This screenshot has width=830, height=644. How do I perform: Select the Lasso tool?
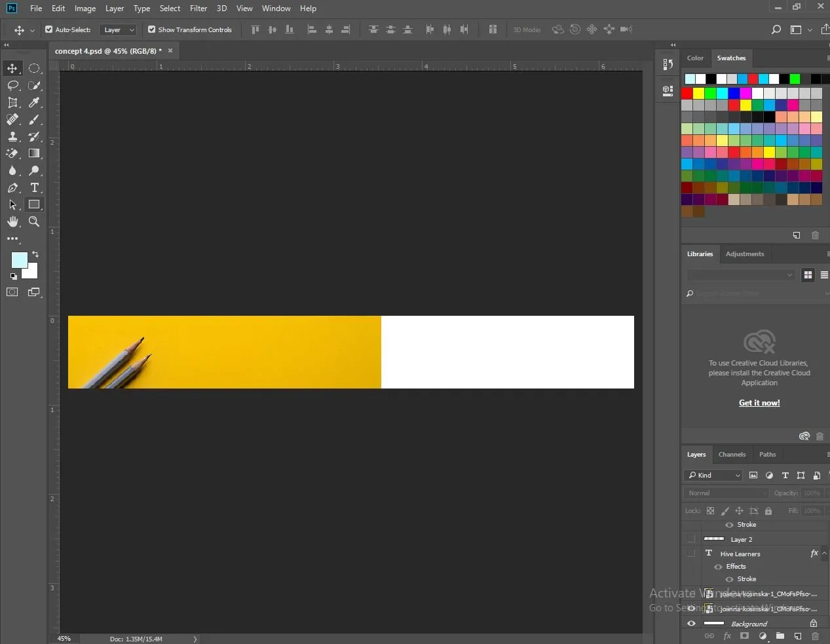(12, 86)
